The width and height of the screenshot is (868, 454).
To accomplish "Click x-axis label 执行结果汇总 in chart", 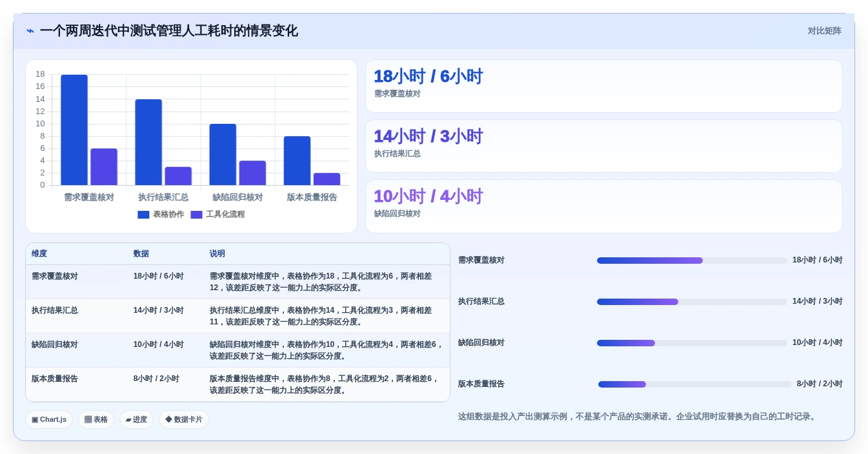I will tap(163, 197).
